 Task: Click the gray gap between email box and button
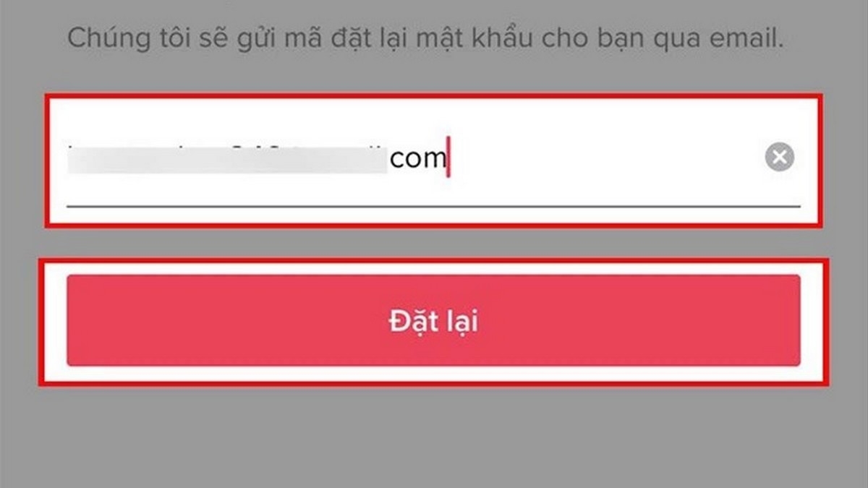point(433,243)
